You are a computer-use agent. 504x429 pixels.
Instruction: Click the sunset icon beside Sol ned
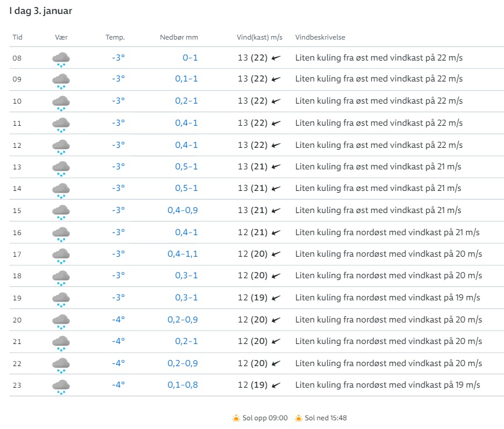299,418
